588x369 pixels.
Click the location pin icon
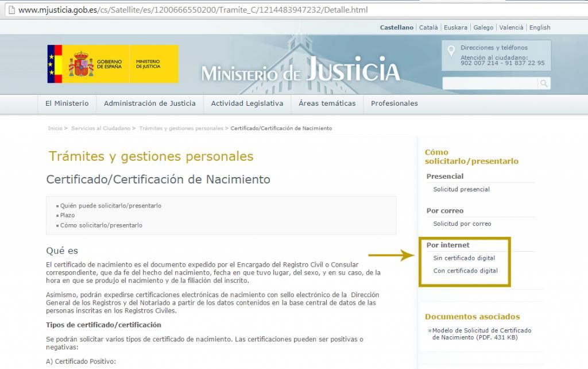point(451,51)
